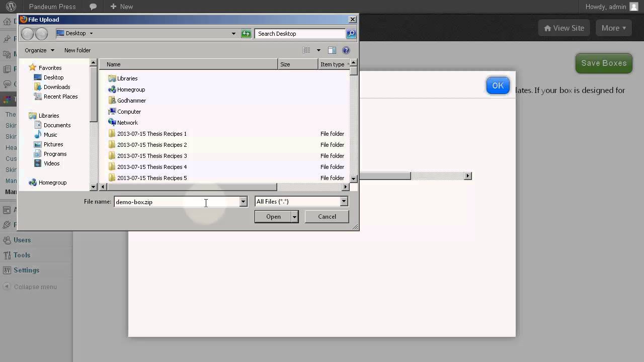This screenshot has width=644, height=362.
Task: Click file list scroll up arrow
Action: [354, 62]
